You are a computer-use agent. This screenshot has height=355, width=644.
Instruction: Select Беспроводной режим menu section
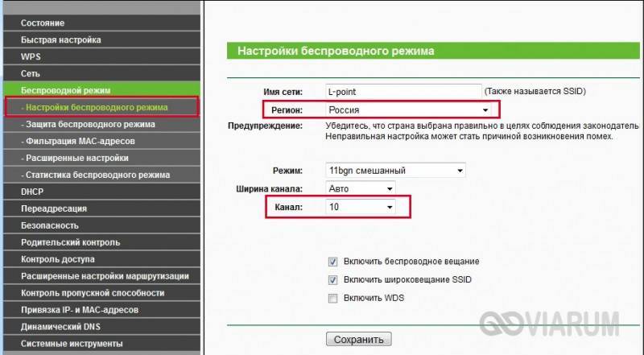click(x=101, y=90)
